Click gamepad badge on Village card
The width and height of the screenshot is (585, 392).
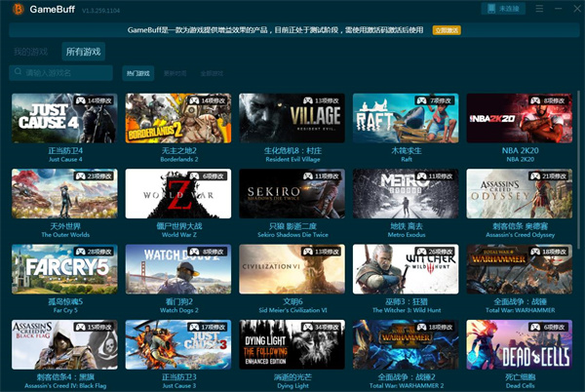[x=321, y=100]
